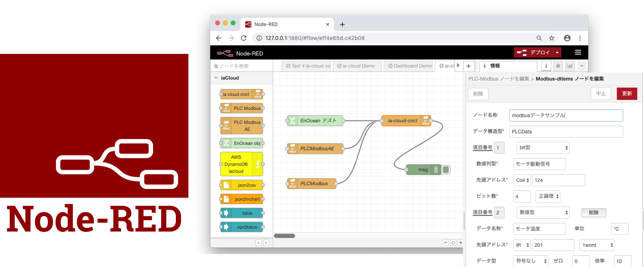Add a new flow tab
The height and width of the screenshot is (267, 644).
click(469, 66)
